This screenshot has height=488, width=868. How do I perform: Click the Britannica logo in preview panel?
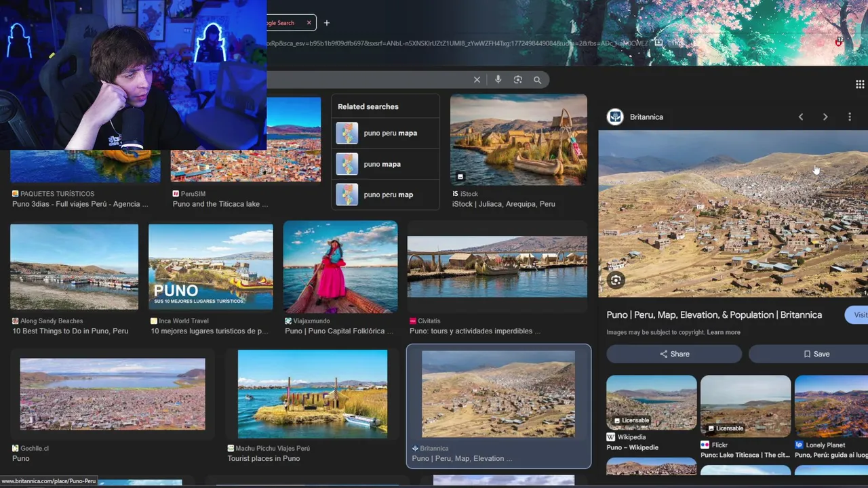click(615, 117)
